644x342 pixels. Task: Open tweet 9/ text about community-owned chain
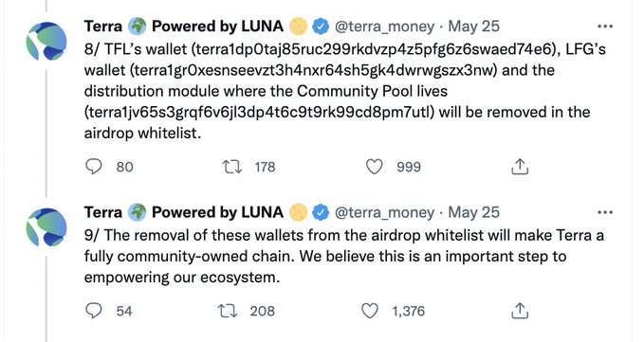point(344,257)
